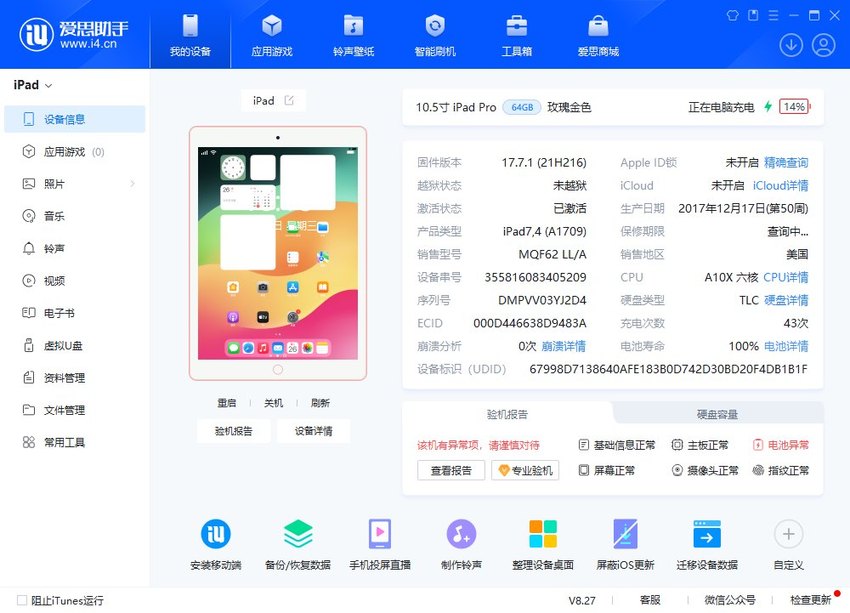Click the iPad screen preview thumbnail
Viewport: 850px width, 613px height.
[x=278, y=253]
